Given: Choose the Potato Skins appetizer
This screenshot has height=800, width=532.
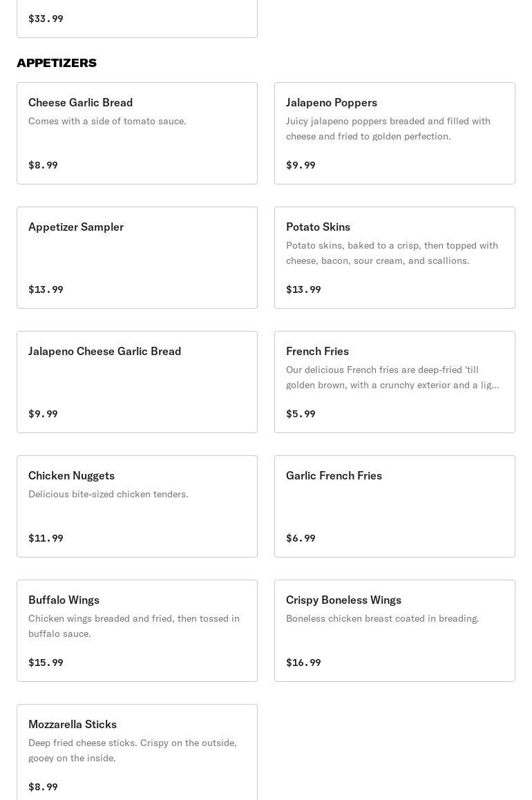Looking at the screenshot, I should pyautogui.click(x=395, y=258).
